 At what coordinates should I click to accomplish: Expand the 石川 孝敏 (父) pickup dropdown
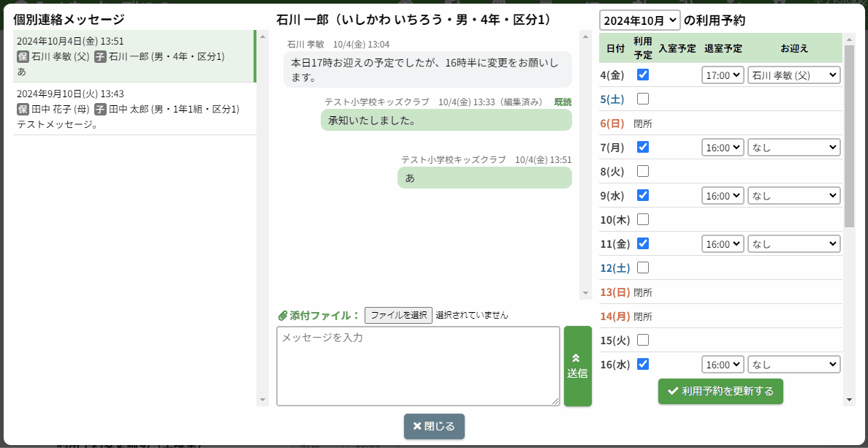(x=793, y=75)
